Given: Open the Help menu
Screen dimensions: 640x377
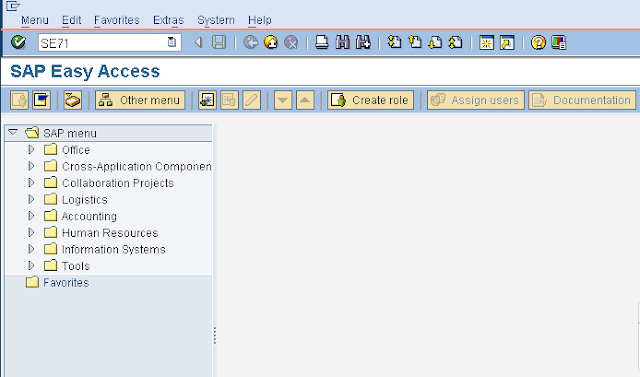Looking at the screenshot, I should click(260, 20).
